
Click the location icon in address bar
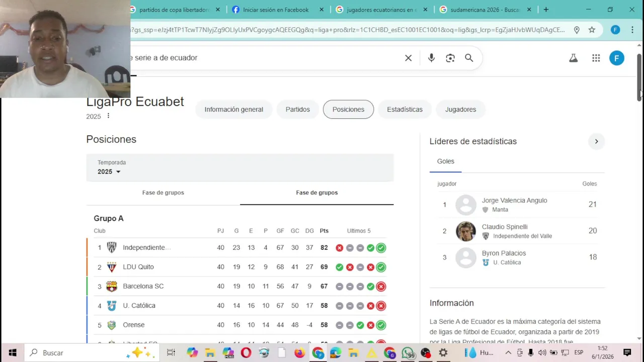[x=577, y=30]
